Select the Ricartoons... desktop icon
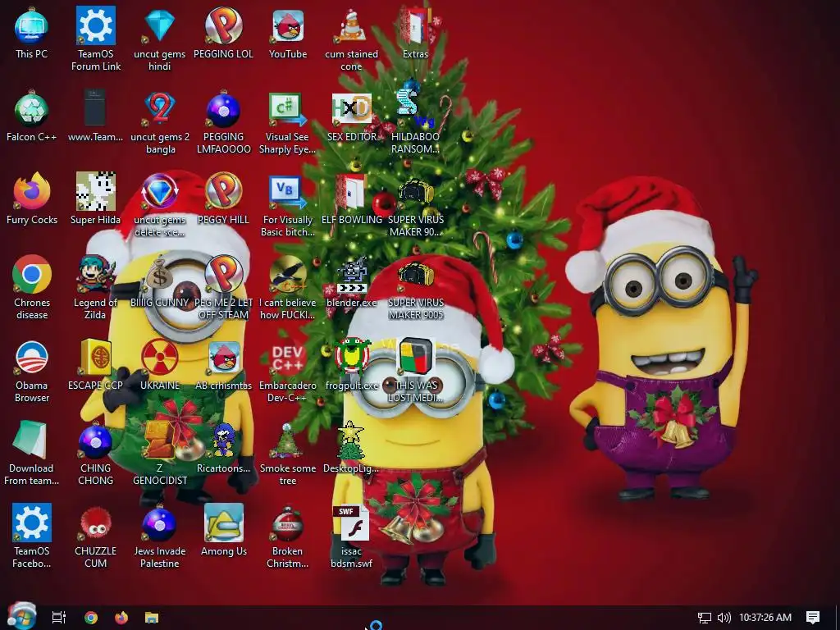 click(223, 447)
